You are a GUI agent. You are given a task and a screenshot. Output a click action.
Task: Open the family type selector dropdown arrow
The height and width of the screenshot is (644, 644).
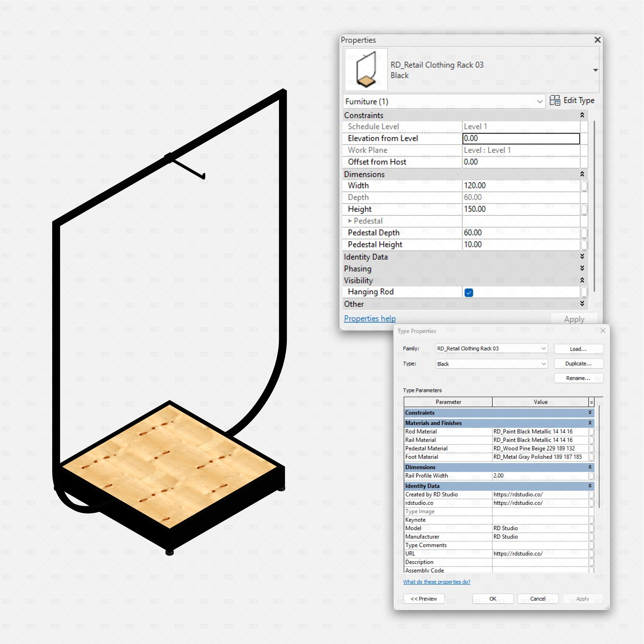click(595, 70)
